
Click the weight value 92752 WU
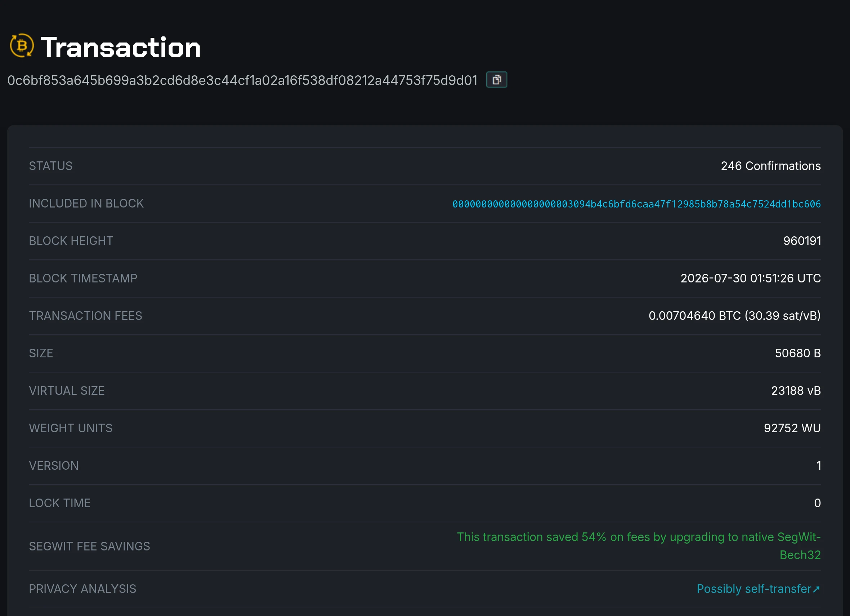coord(792,428)
